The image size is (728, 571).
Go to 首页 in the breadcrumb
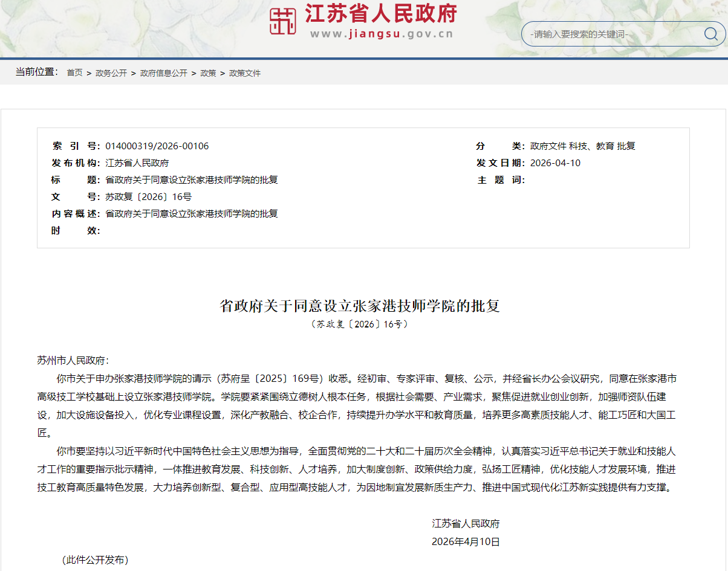coord(74,73)
